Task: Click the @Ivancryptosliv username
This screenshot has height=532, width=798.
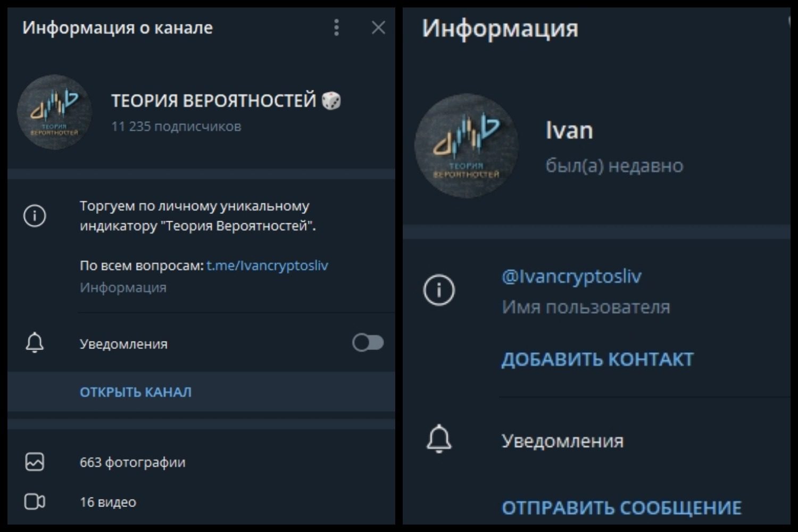Action: [571, 277]
